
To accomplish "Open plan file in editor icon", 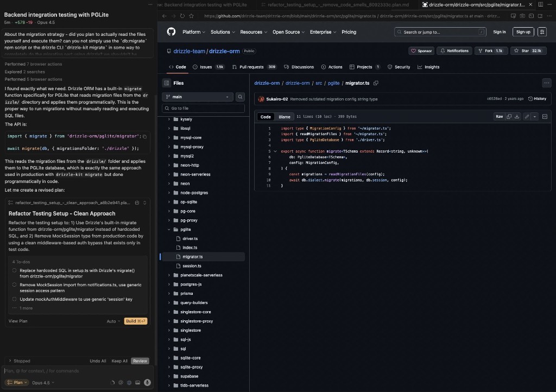I will [137, 203].
